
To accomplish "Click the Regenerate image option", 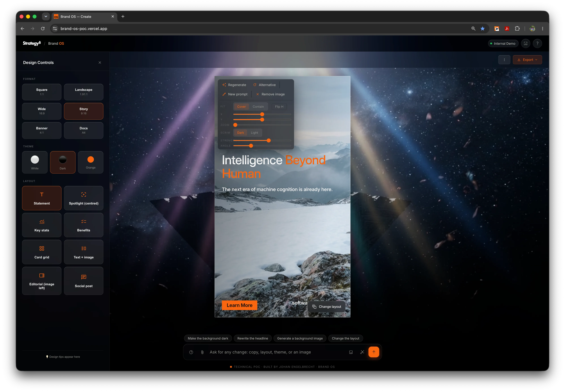I will point(234,85).
